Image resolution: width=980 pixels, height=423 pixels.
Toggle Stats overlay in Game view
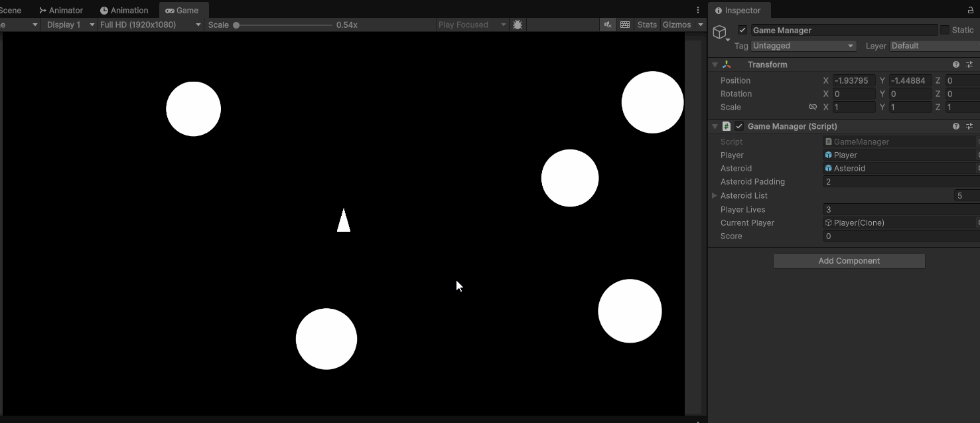click(647, 25)
